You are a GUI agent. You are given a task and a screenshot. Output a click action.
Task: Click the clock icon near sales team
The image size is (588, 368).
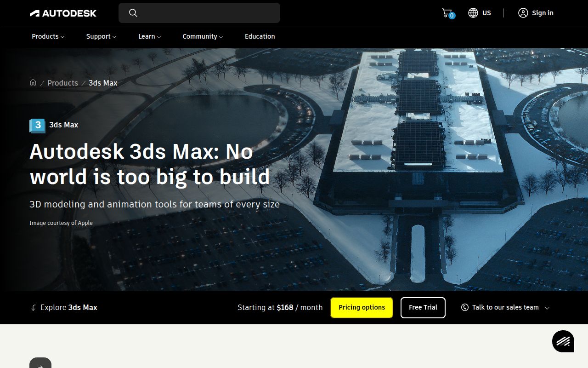pos(465,307)
